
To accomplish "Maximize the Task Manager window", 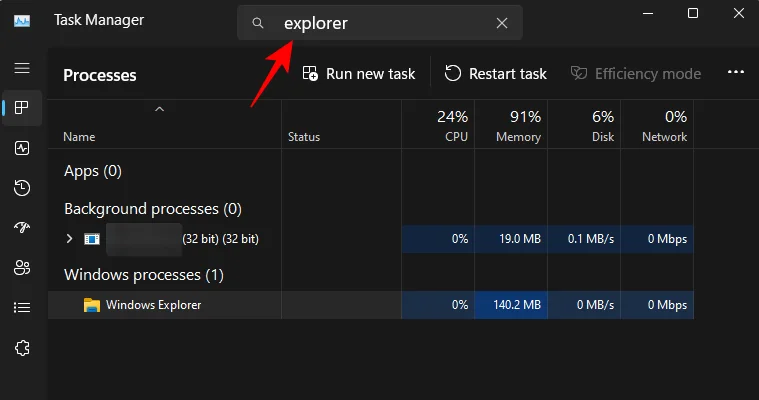I will pos(693,13).
